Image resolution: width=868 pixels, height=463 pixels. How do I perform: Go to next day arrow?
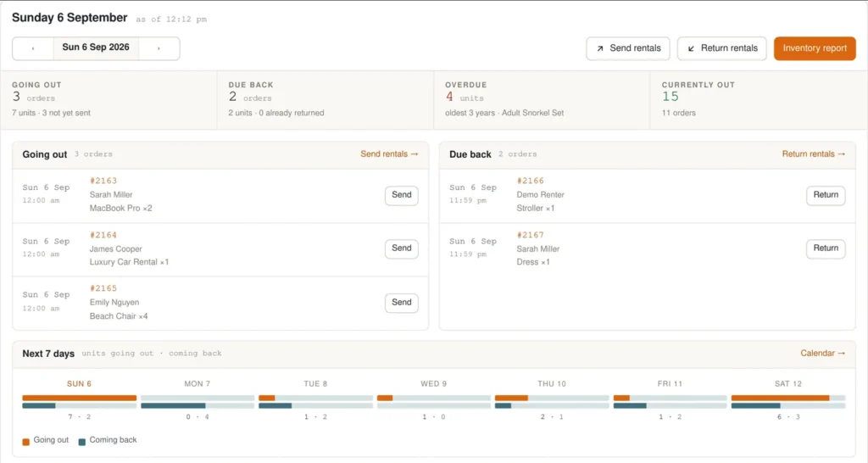pyautogui.click(x=159, y=48)
